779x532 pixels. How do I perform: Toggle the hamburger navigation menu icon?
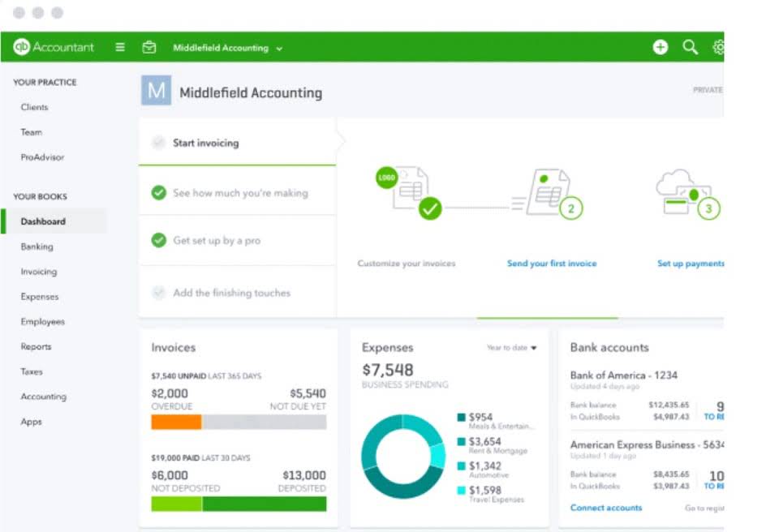point(120,47)
